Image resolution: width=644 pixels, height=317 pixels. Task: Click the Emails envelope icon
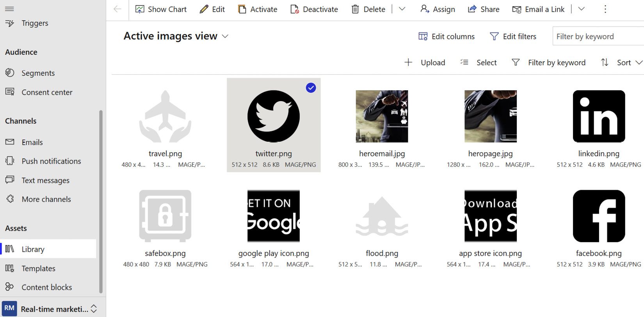point(10,142)
